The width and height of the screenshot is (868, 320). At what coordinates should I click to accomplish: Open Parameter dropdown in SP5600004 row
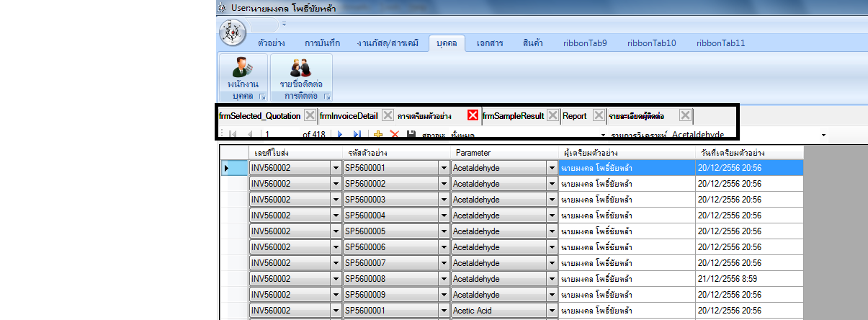[552, 215]
